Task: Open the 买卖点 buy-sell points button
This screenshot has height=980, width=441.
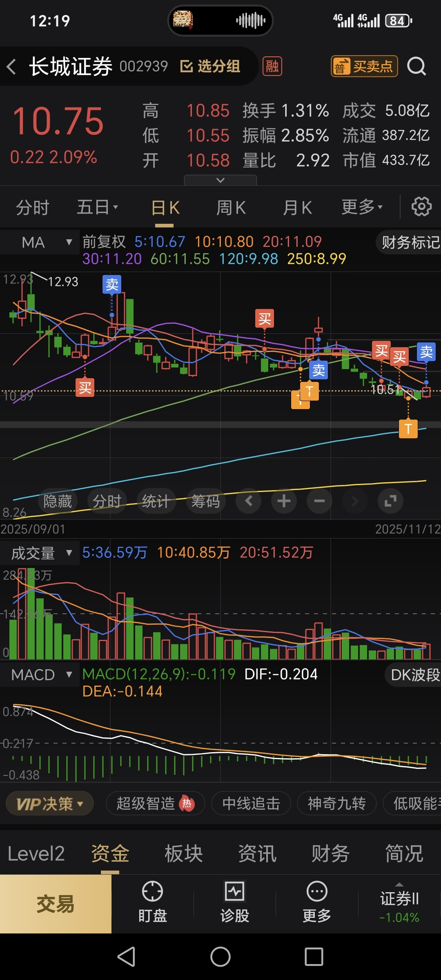Action: [364, 66]
